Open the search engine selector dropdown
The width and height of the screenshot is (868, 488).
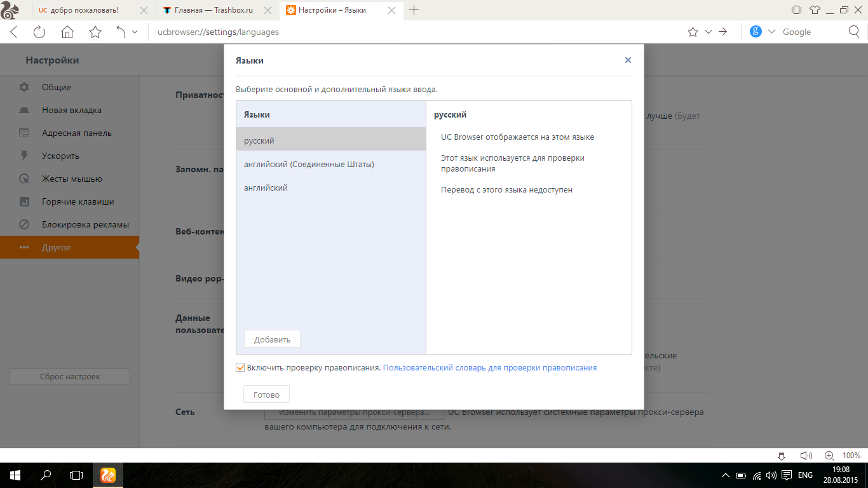click(771, 32)
